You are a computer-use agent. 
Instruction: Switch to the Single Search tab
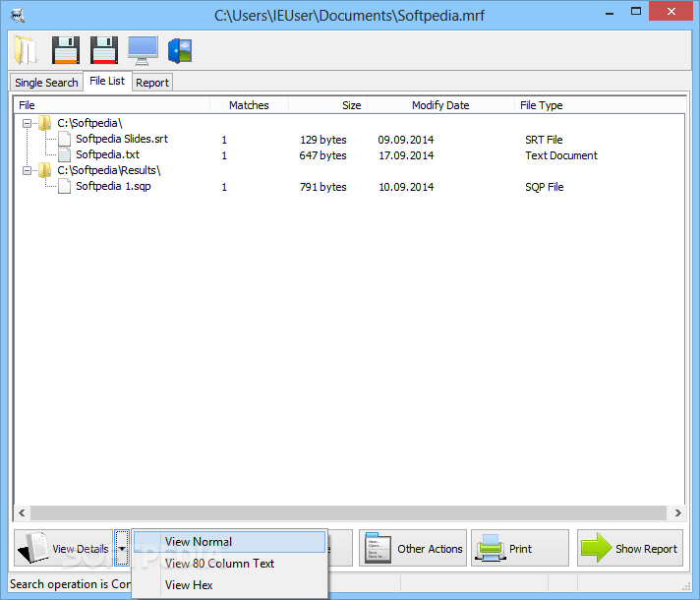tap(46, 83)
